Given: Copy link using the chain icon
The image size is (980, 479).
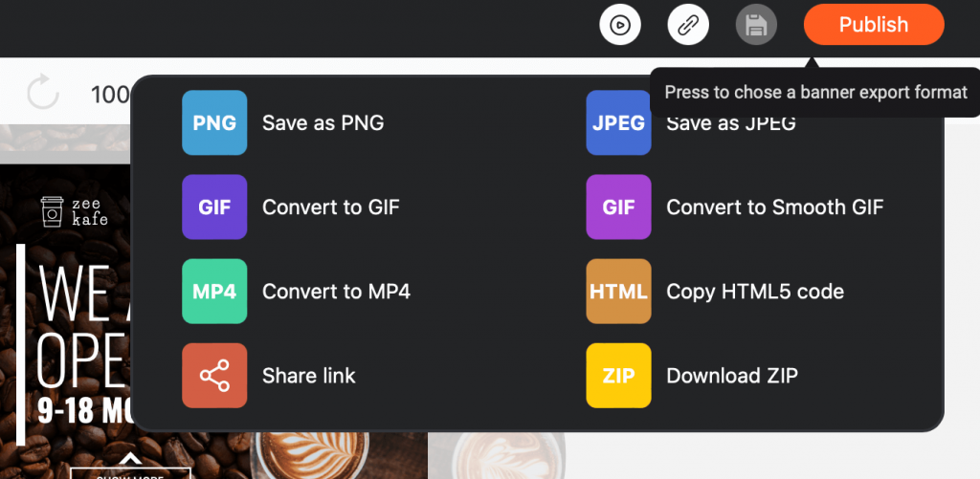Looking at the screenshot, I should [688, 25].
